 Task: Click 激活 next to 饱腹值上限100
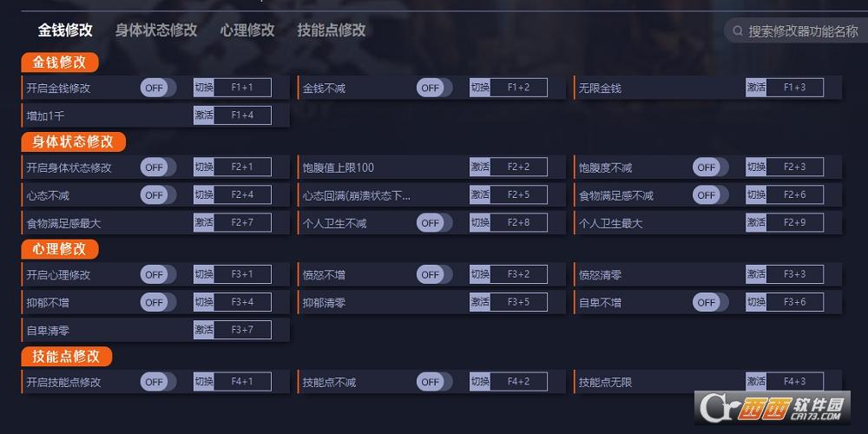[x=480, y=168]
